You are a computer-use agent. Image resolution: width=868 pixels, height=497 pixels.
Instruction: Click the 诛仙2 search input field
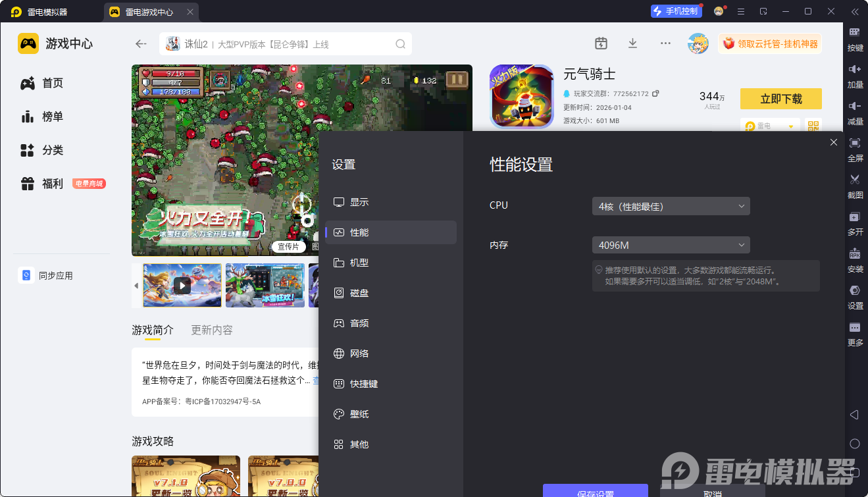286,44
